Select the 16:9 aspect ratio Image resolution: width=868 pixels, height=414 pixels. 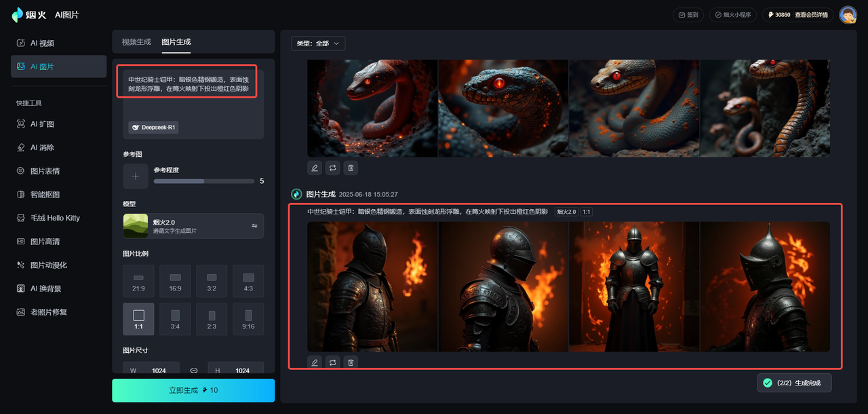click(x=175, y=282)
